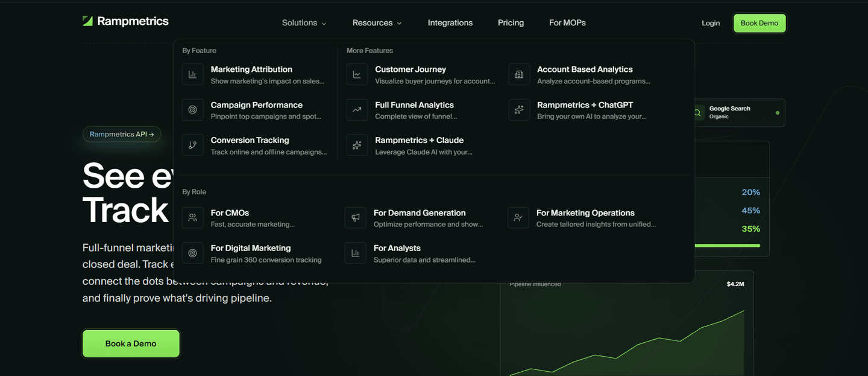The image size is (868, 376).
Task: Click the Customer Journey line chart icon
Action: 357,75
